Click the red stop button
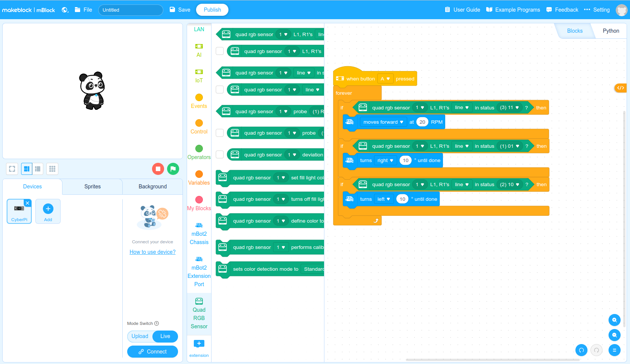The height and width of the screenshot is (364, 630). 158,169
